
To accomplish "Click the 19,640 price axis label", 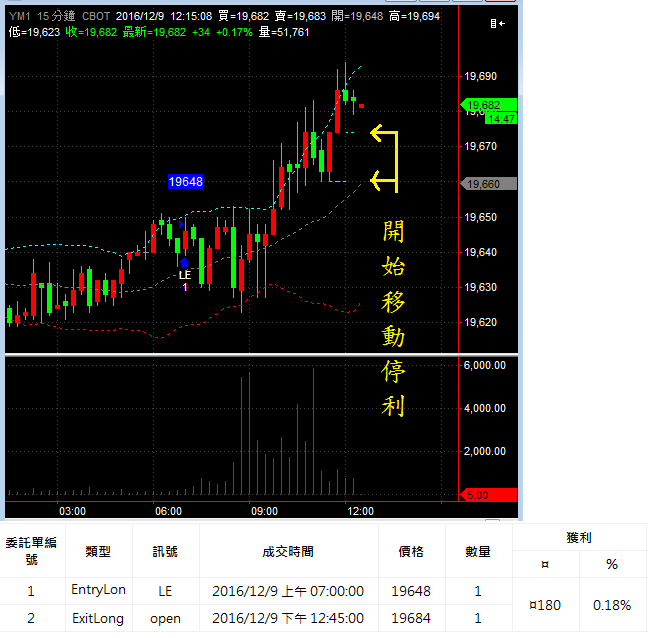I will pyautogui.click(x=481, y=252).
